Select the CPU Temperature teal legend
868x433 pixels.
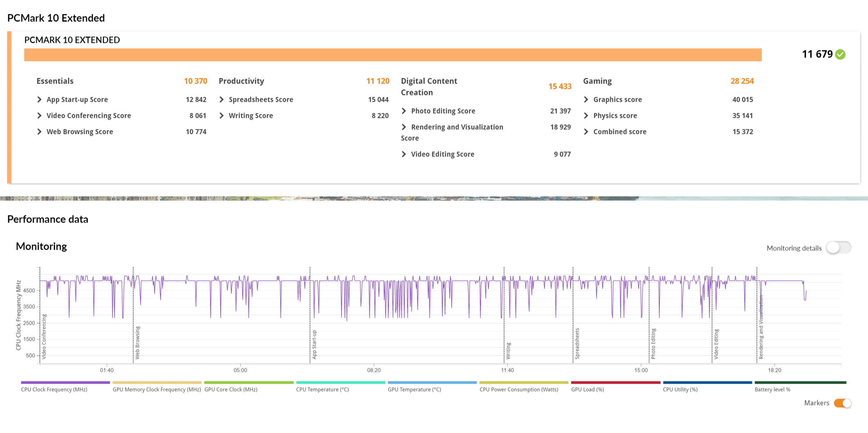click(341, 383)
